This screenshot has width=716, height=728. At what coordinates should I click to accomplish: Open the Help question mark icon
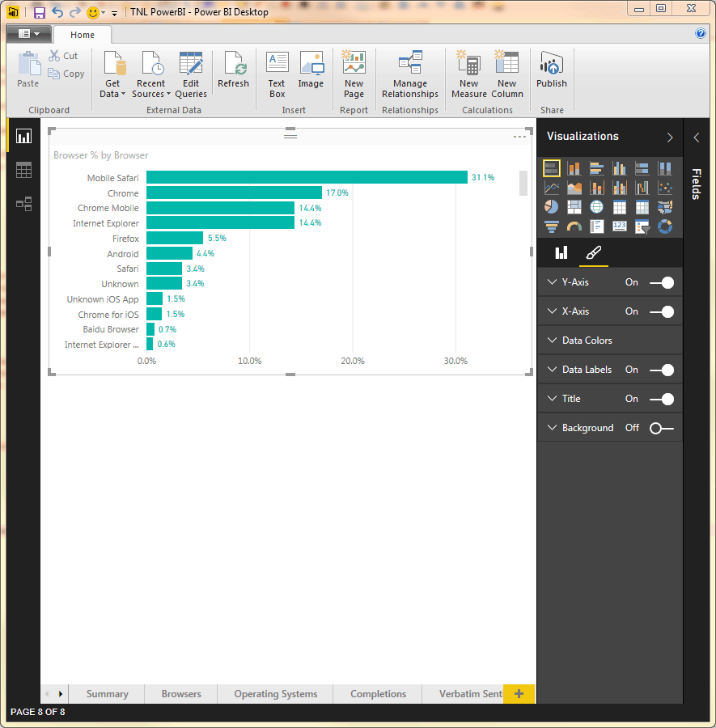click(x=700, y=33)
